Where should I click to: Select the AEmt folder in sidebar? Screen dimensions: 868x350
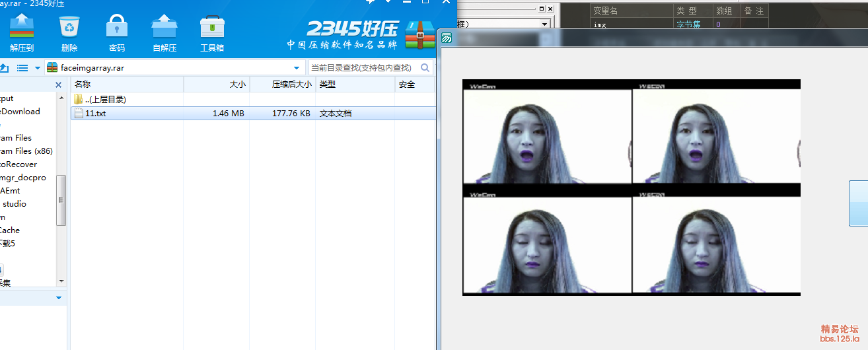[11, 191]
